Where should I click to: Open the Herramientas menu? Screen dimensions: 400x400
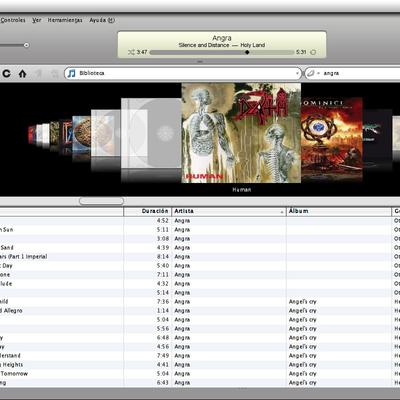pyautogui.click(x=65, y=20)
